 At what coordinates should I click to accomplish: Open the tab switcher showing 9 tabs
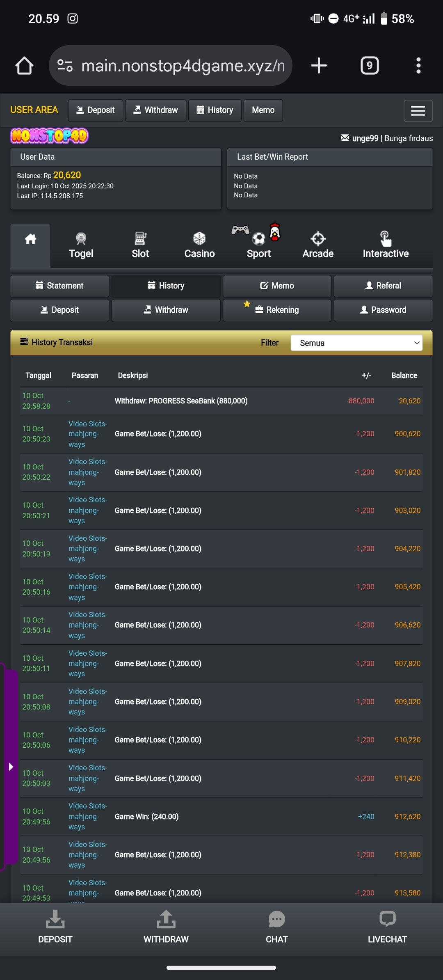point(369,66)
